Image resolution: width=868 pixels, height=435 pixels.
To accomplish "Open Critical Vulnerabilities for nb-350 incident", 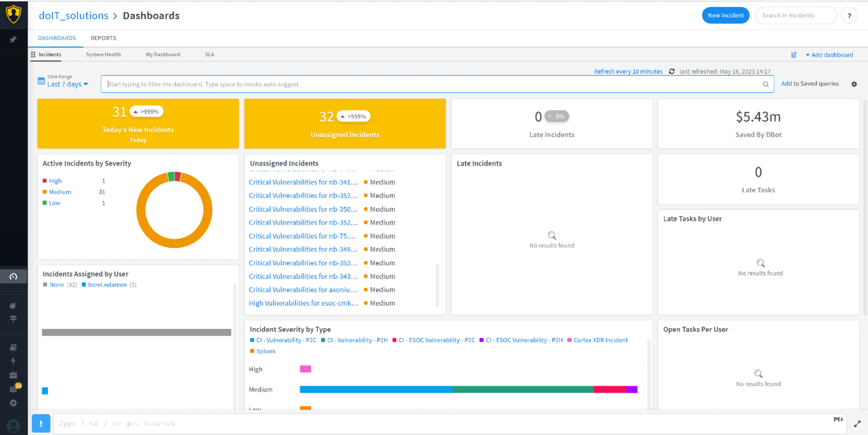I will pos(303,209).
